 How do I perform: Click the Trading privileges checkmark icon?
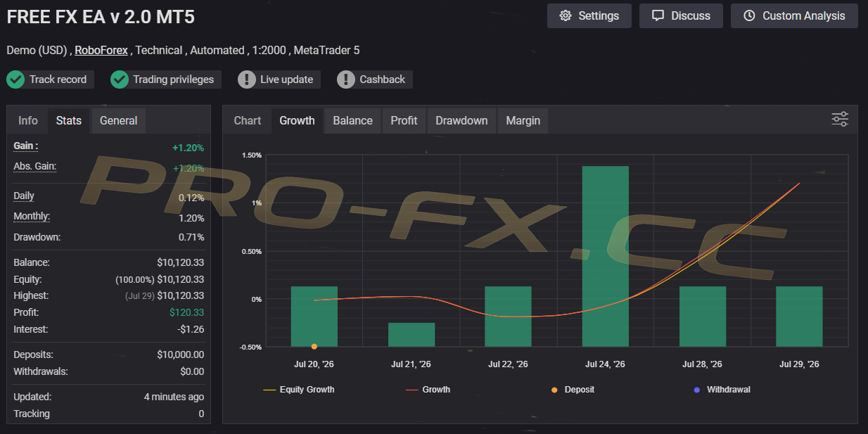[x=120, y=79]
